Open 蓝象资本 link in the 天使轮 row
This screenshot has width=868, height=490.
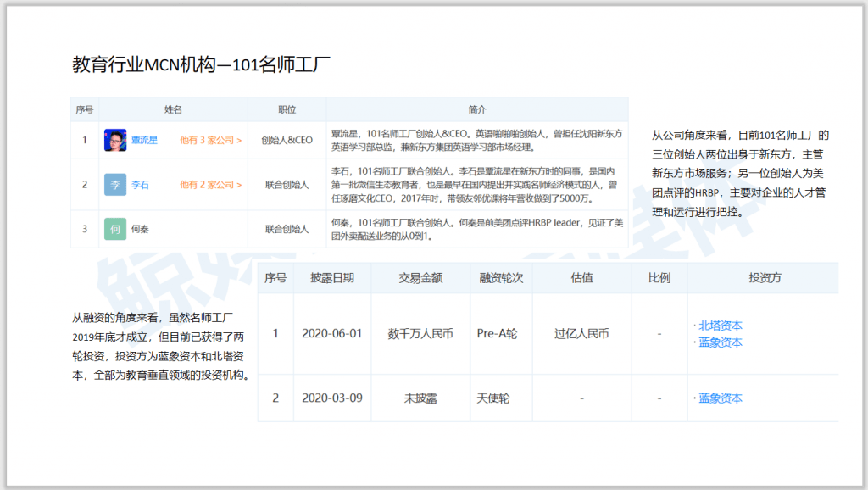coord(719,398)
